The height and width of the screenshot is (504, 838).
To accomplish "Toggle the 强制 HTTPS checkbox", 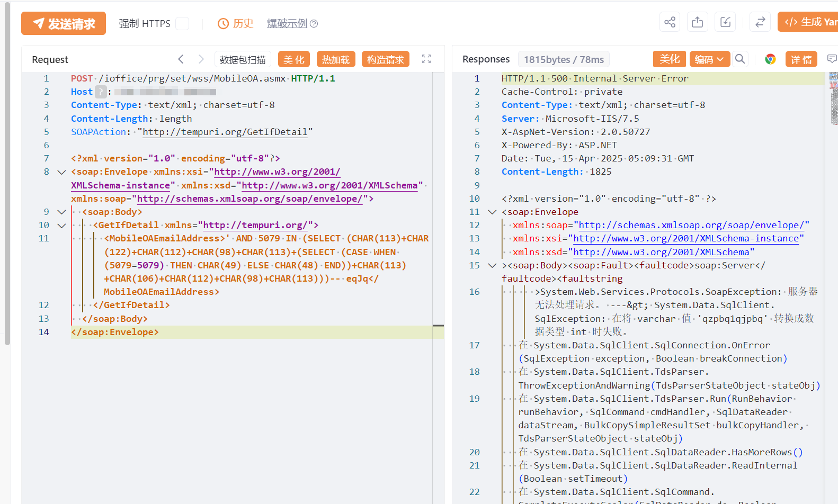I will point(182,23).
